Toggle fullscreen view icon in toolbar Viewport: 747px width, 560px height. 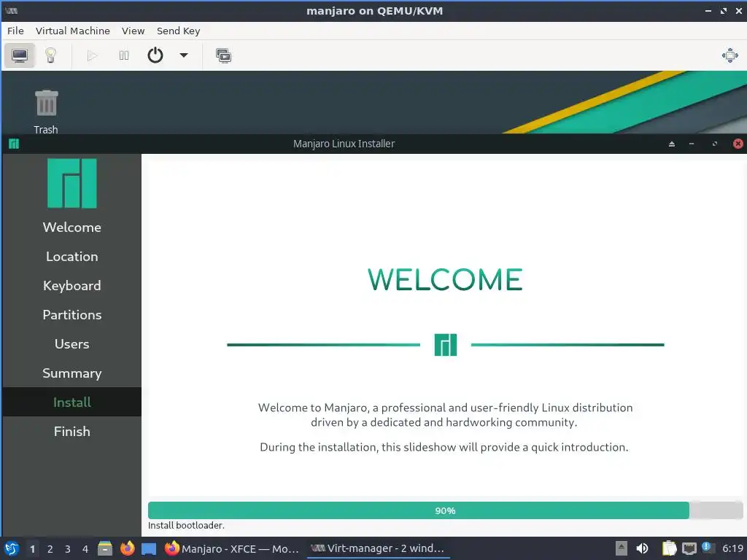(729, 55)
